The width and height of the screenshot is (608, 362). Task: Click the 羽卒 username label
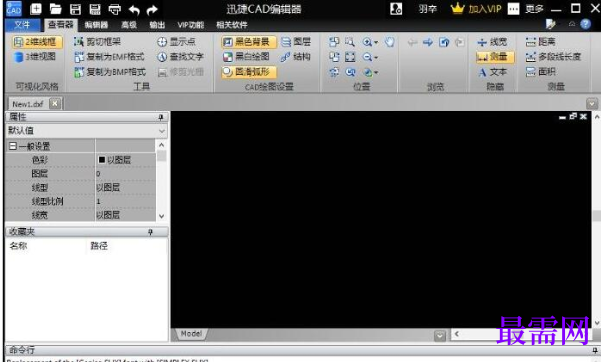pyautogui.click(x=427, y=9)
